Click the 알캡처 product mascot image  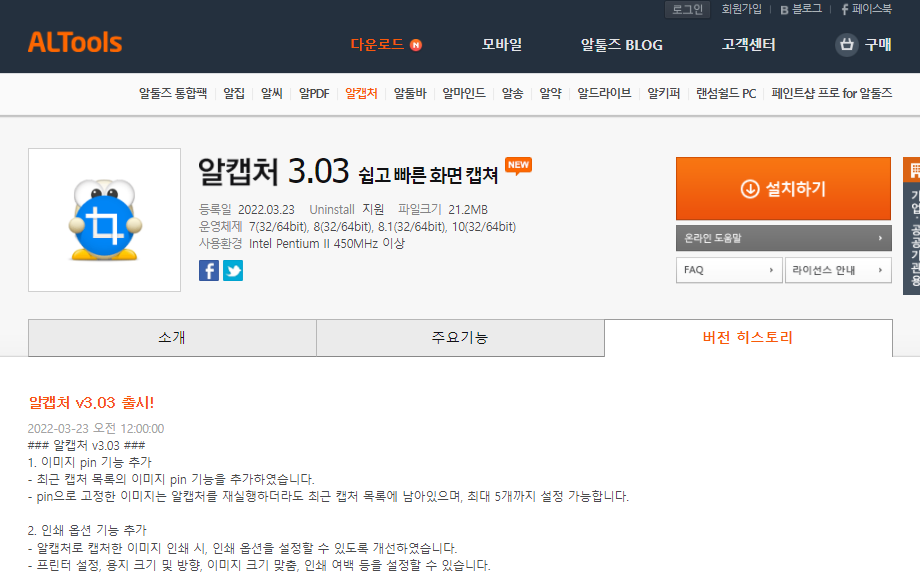point(104,220)
